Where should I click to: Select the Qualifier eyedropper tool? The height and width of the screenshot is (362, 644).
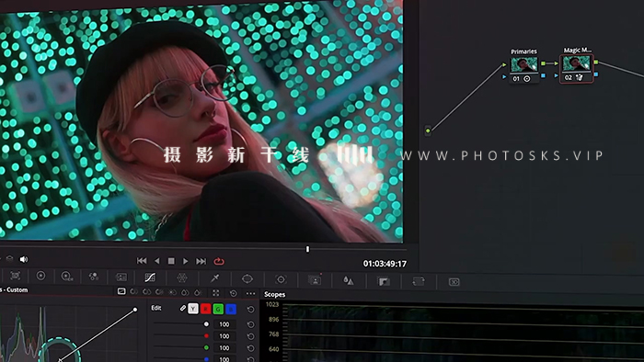214,278
